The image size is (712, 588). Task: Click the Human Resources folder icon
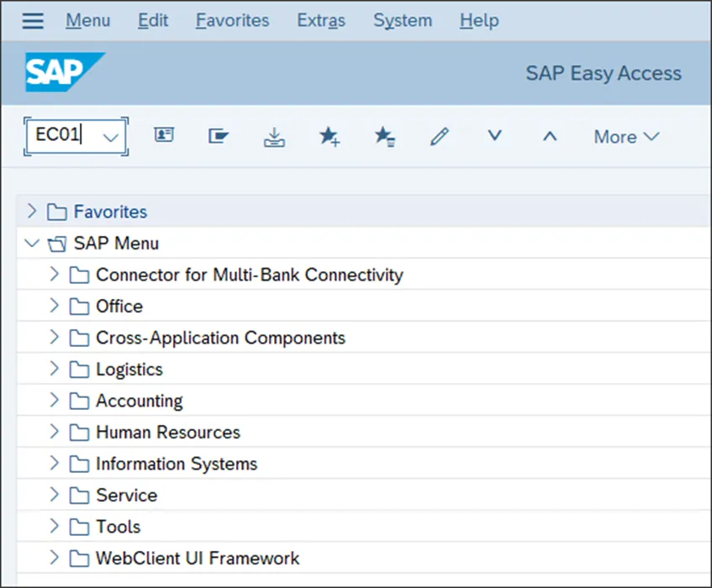(x=79, y=433)
